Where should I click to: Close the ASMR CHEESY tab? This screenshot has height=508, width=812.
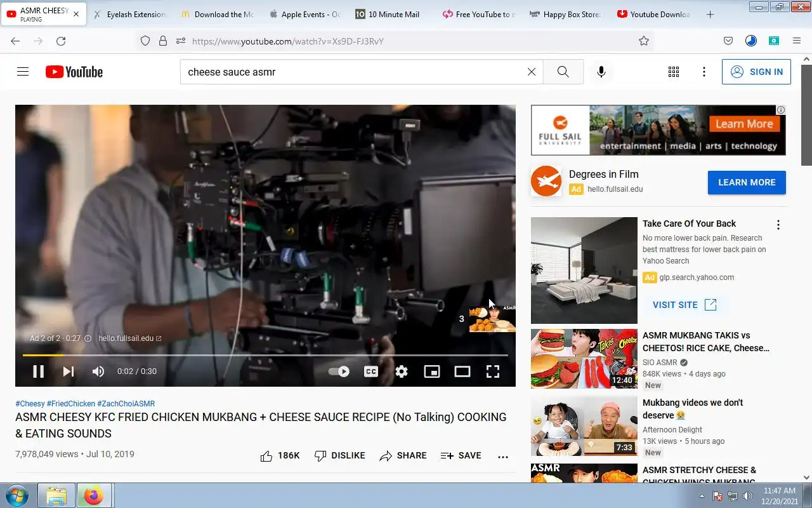click(x=76, y=14)
